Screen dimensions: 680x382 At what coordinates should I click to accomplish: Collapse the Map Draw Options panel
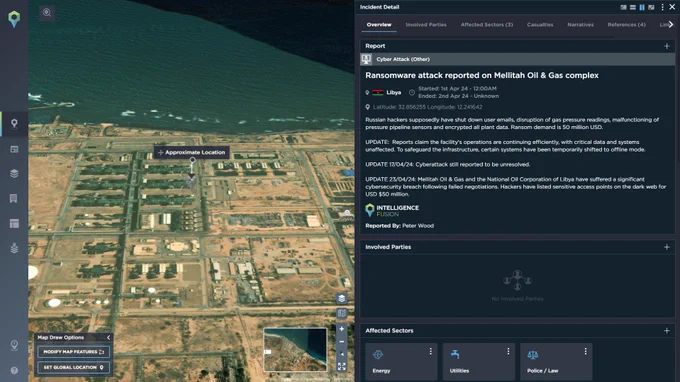pos(108,337)
